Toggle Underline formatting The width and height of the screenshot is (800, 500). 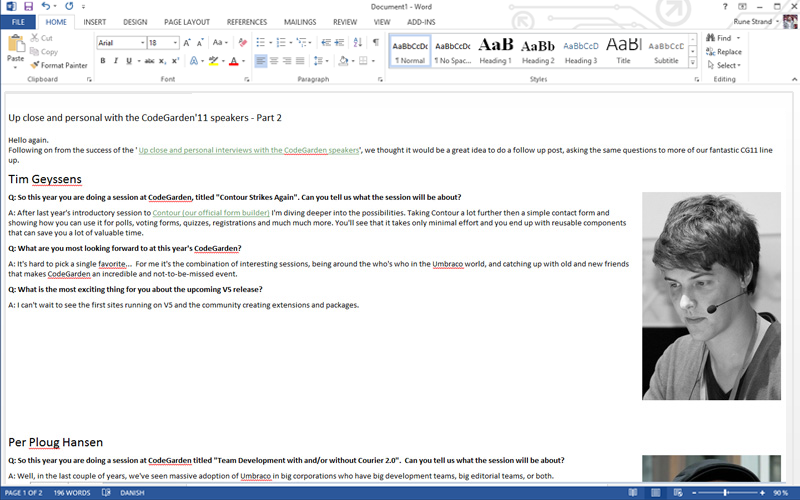coord(129,61)
